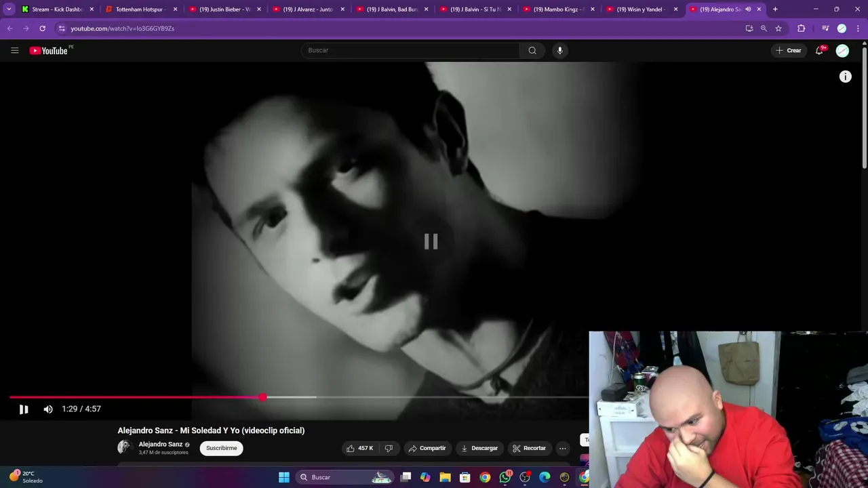868x488 pixels.
Task: Mute the video volume speaker
Action: point(48,409)
